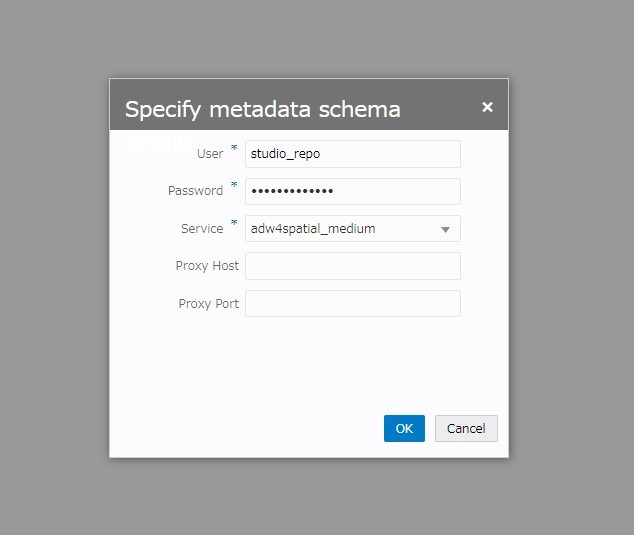This screenshot has height=535, width=634.
Task: Click the Password field label
Action: point(195,191)
